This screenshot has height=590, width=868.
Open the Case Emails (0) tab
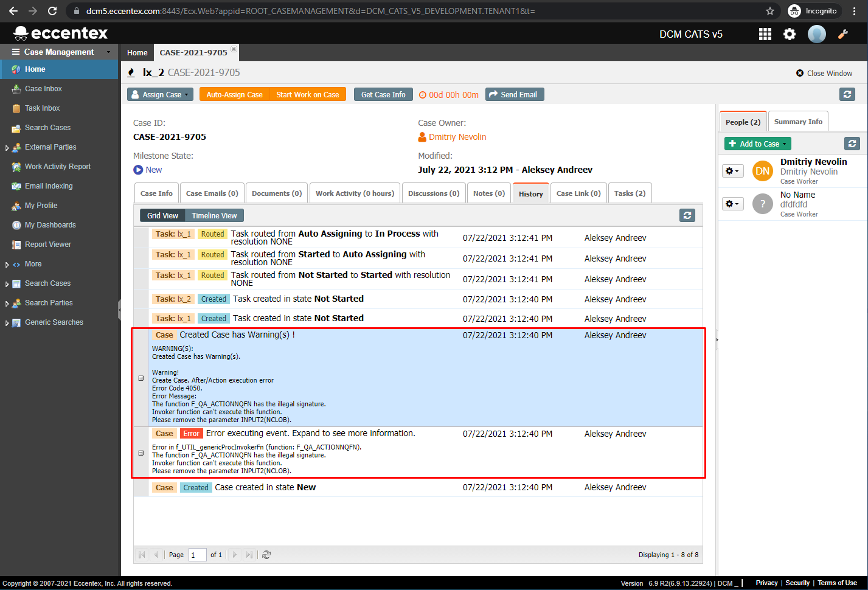(x=212, y=193)
